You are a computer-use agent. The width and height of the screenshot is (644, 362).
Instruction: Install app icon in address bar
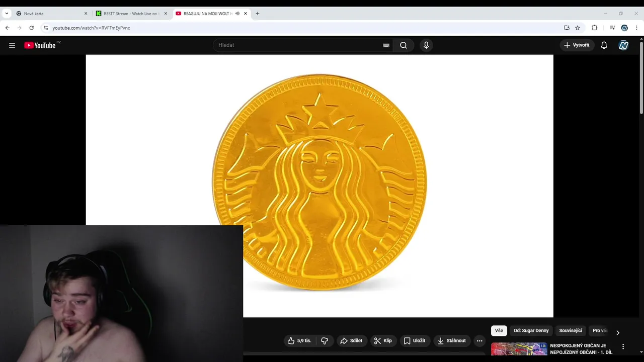567,28
